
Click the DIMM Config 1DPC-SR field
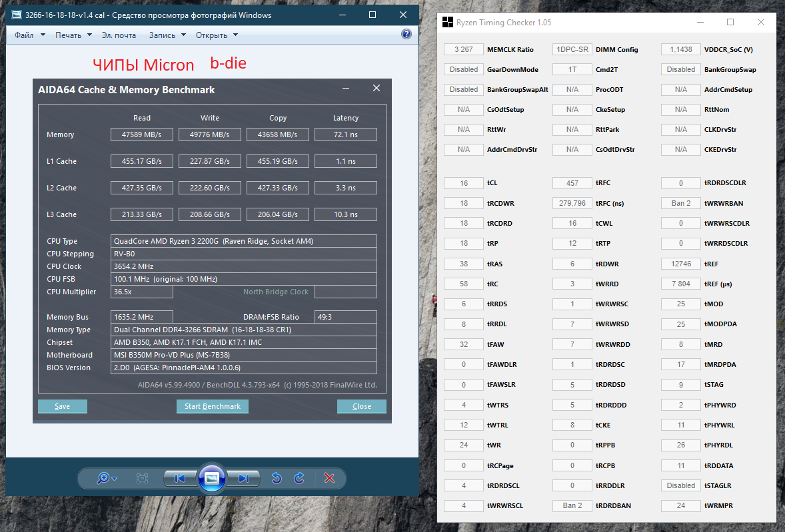[x=572, y=49]
